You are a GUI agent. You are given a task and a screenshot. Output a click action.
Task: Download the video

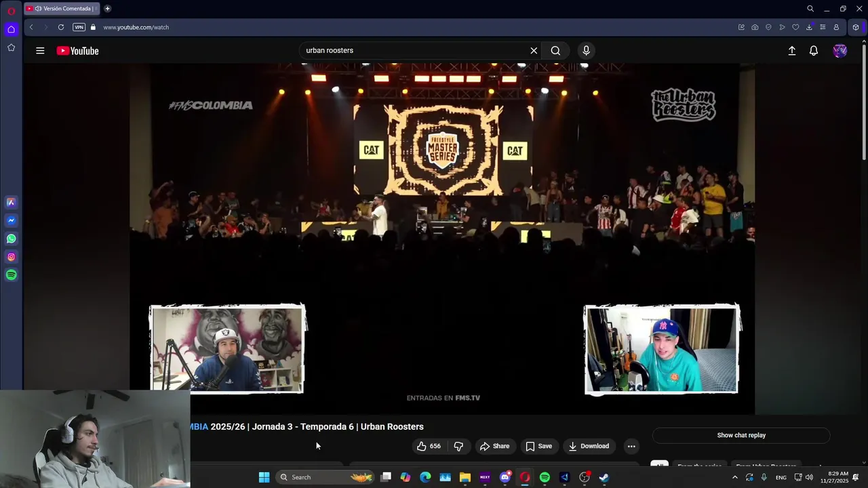point(589,446)
